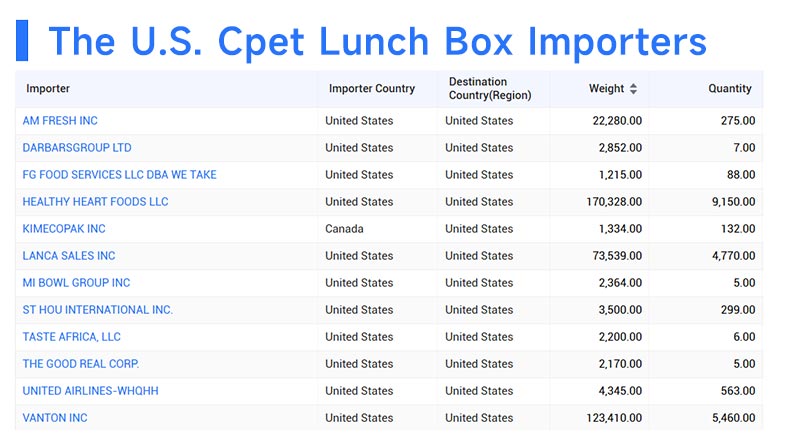Open ST HOU INTERNATIONAL INC. link
Screen dimensions: 790x436
98,310
